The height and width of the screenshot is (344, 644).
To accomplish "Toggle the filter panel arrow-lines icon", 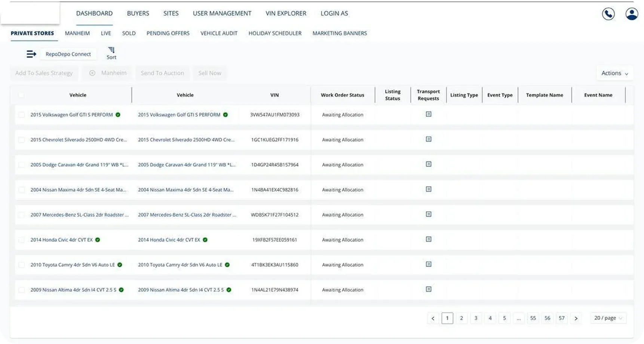I will click(31, 54).
